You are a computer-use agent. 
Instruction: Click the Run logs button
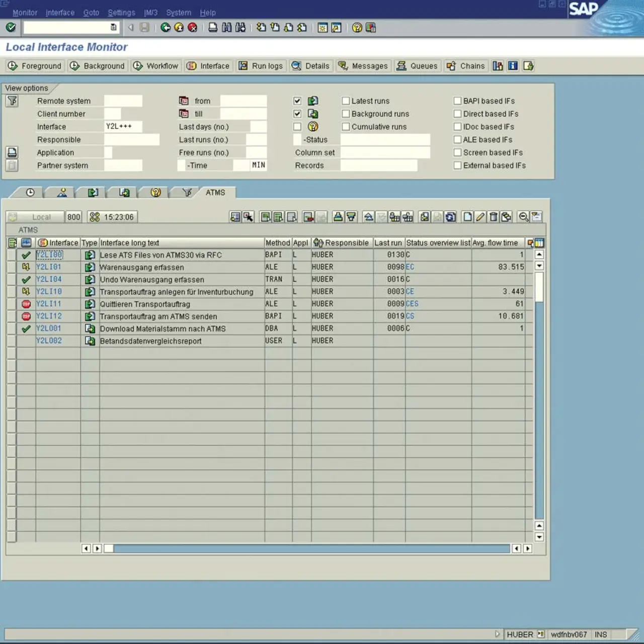point(261,66)
